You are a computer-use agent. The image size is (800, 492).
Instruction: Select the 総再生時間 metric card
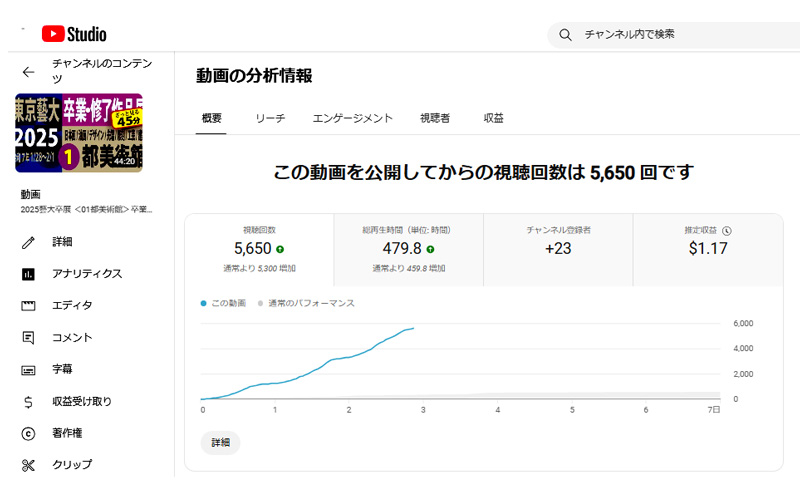(409, 250)
